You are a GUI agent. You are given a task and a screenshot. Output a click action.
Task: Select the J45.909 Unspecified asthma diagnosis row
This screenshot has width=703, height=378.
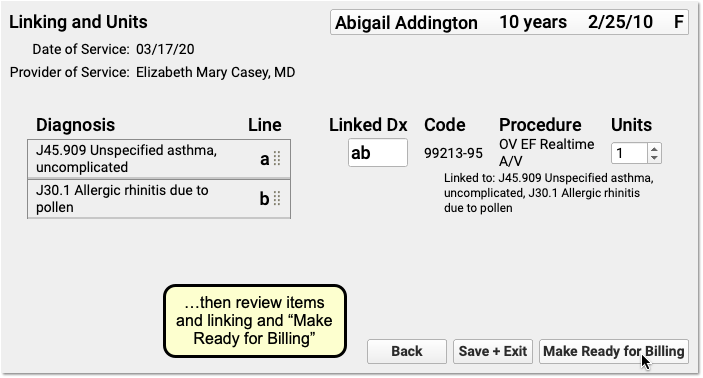[x=159, y=159]
